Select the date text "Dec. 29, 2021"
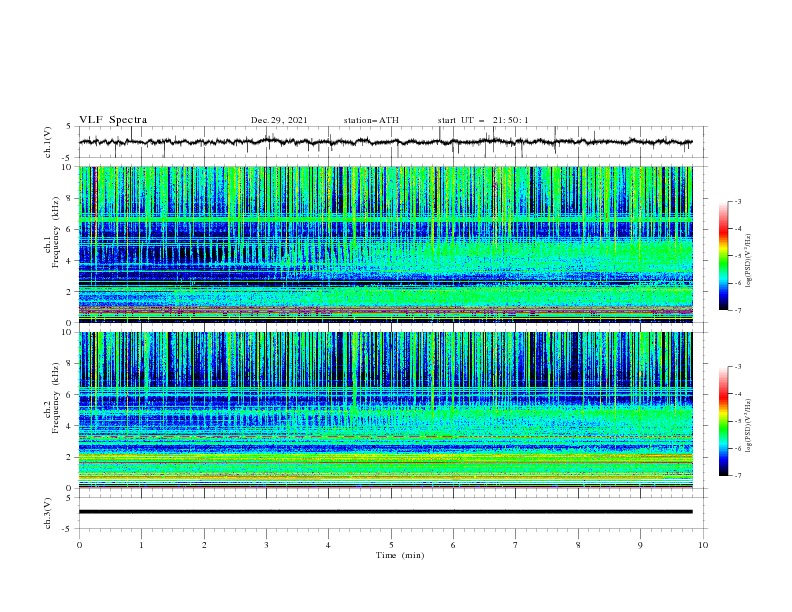792x612 pixels. [x=279, y=120]
